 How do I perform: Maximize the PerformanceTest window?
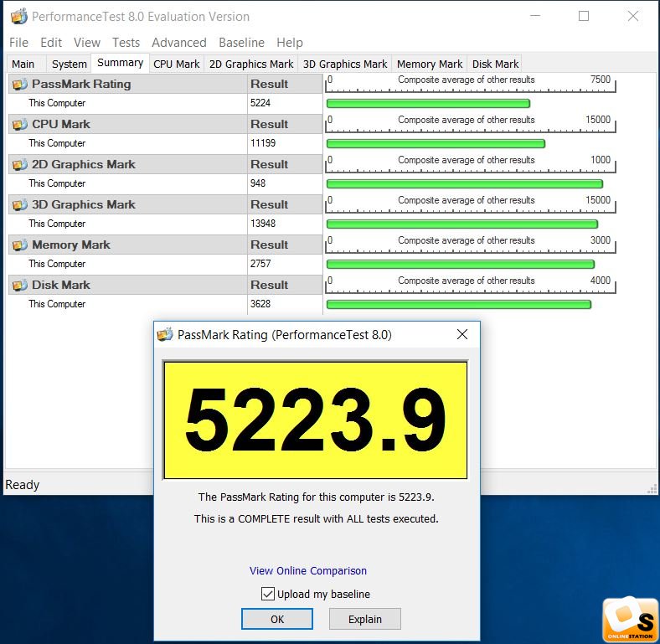584,16
